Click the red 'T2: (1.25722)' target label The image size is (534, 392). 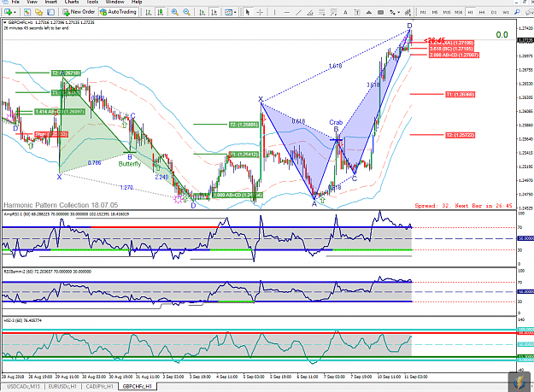[x=461, y=135]
